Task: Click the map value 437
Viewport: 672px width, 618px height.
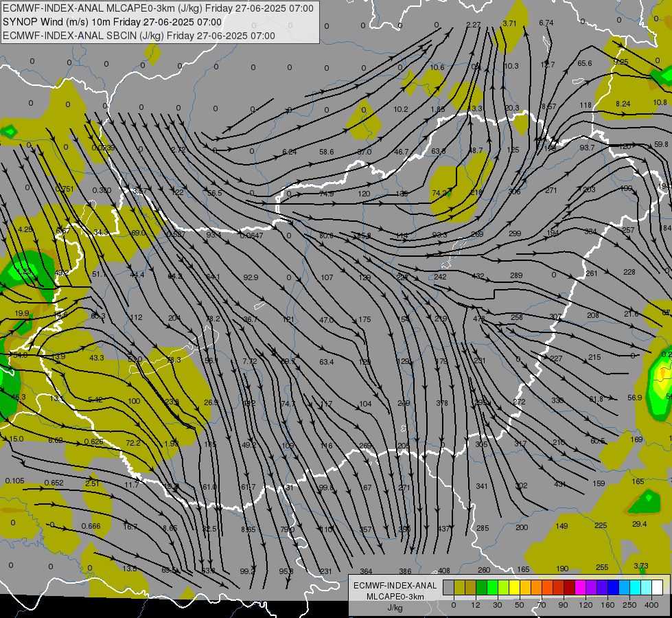Action: [x=444, y=529]
